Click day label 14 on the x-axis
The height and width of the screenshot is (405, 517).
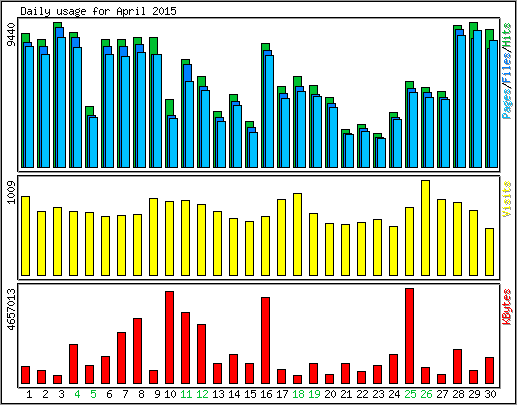(x=234, y=394)
